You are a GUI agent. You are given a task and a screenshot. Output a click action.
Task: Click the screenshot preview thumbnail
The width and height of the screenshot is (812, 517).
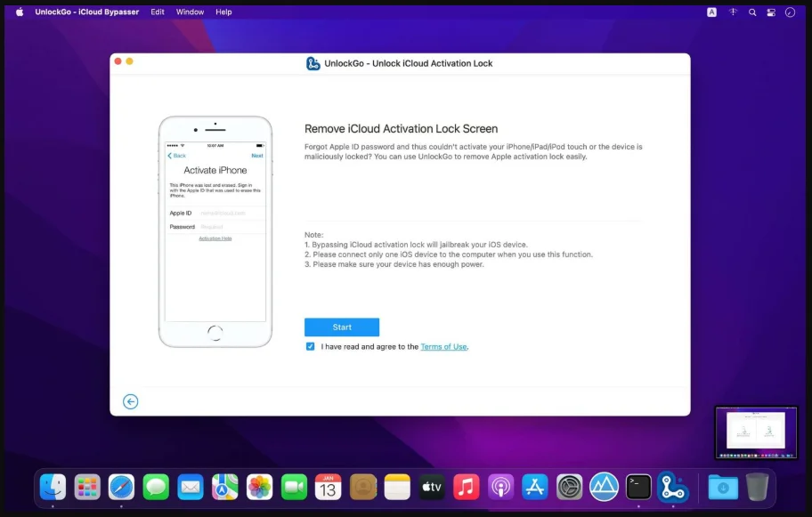756,432
